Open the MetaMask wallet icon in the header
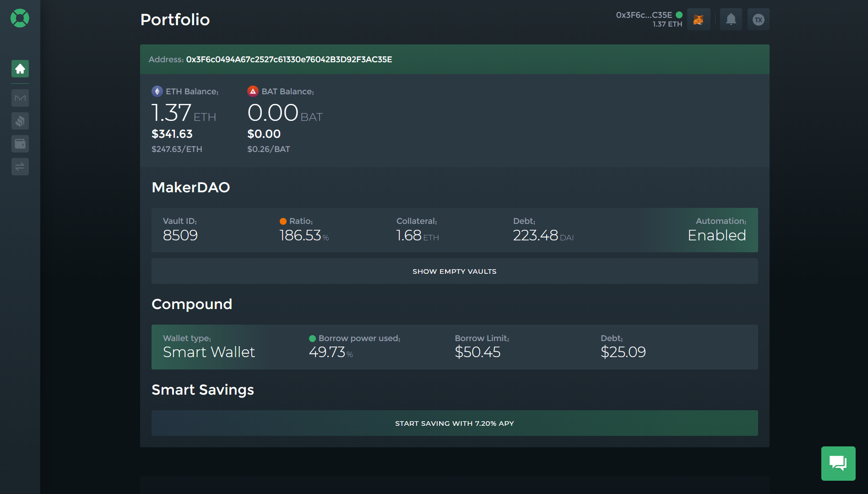This screenshot has width=868, height=494. (x=698, y=19)
